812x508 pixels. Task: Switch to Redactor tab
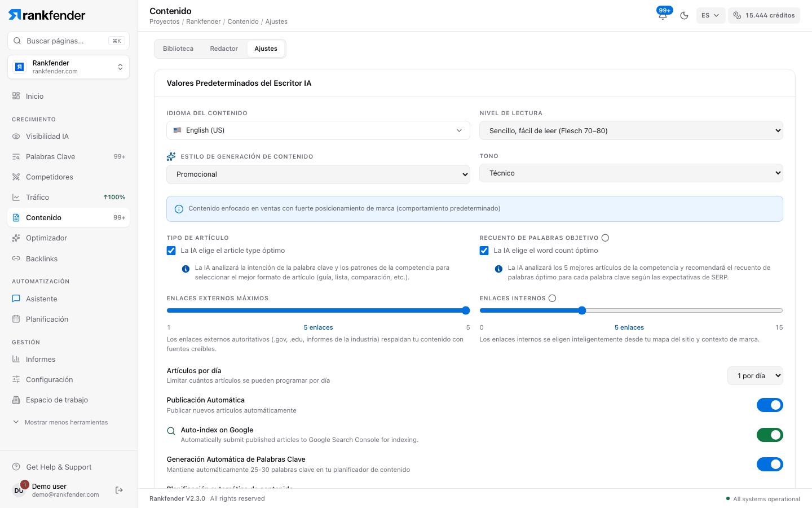(224, 49)
